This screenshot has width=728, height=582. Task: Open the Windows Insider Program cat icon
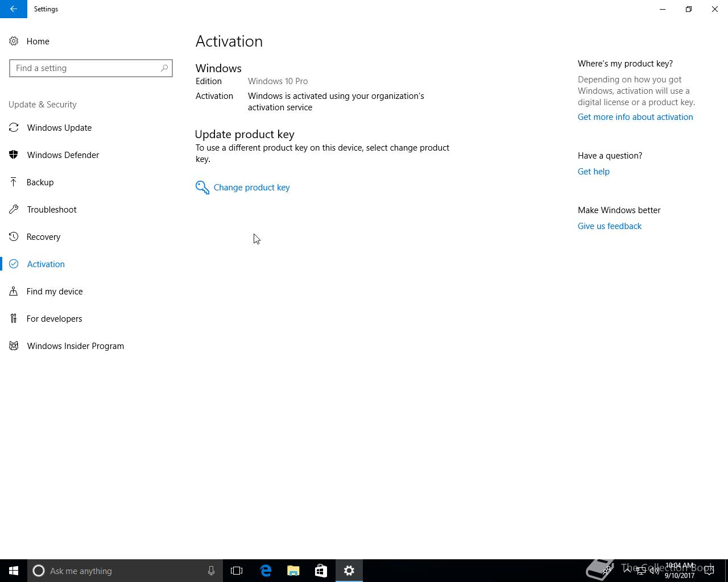pyautogui.click(x=14, y=346)
